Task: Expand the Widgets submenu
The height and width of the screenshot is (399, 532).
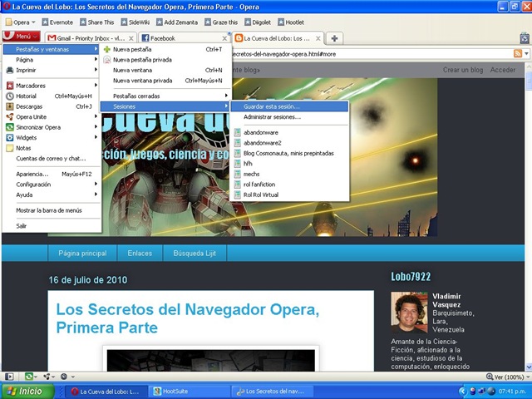Action: pos(51,138)
